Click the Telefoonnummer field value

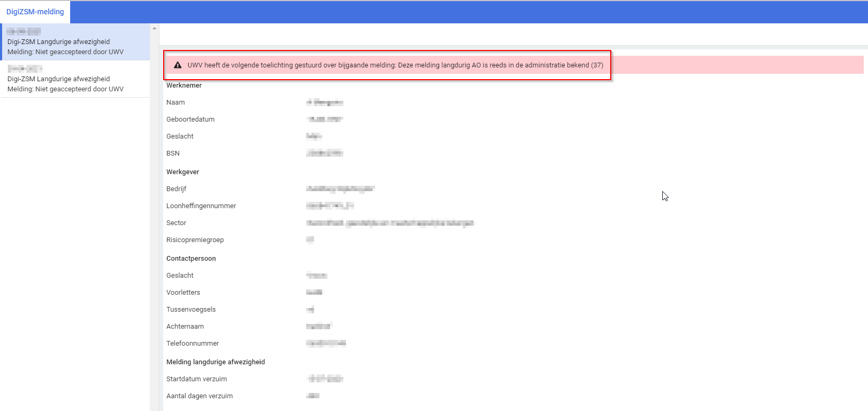326,344
